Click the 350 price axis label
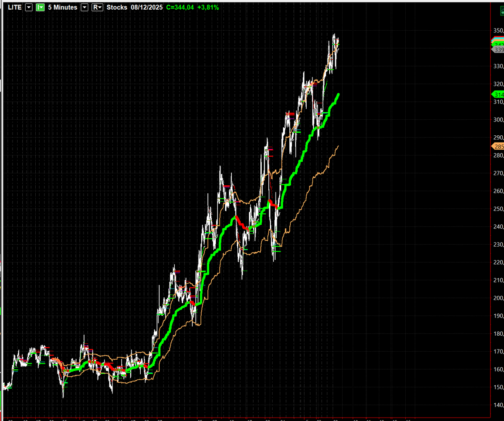The height and width of the screenshot is (421, 504). coord(499,31)
